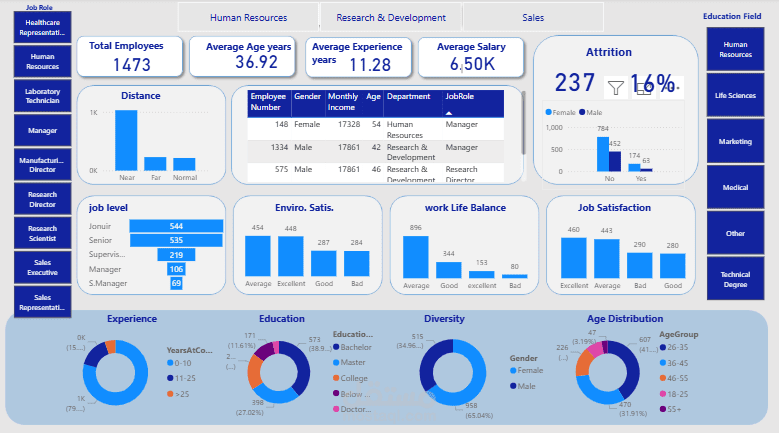Choose Human Resources education field button

tap(735, 49)
